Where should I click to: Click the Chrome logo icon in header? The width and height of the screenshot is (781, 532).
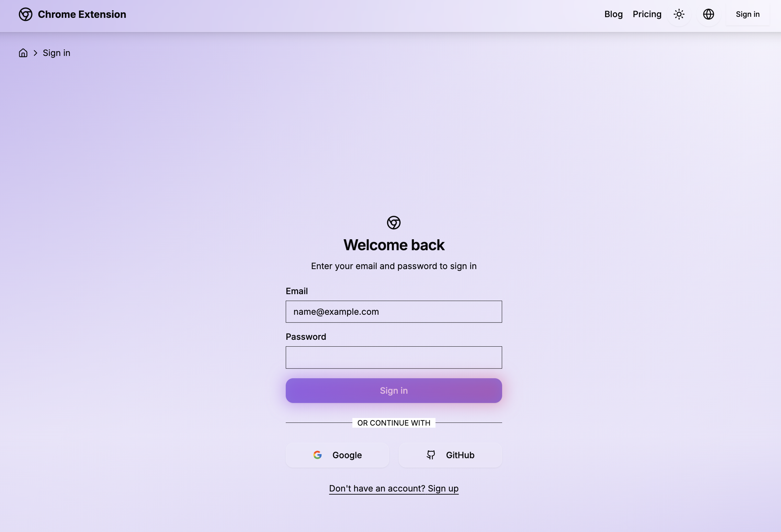click(25, 14)
